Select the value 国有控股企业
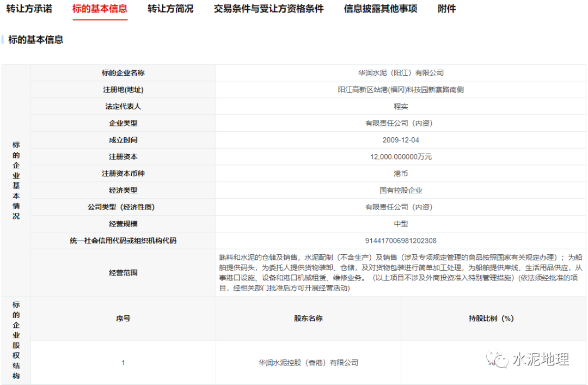Image resolution: width=588 pixels, height=385 pixels. click(x=401, y=190)
